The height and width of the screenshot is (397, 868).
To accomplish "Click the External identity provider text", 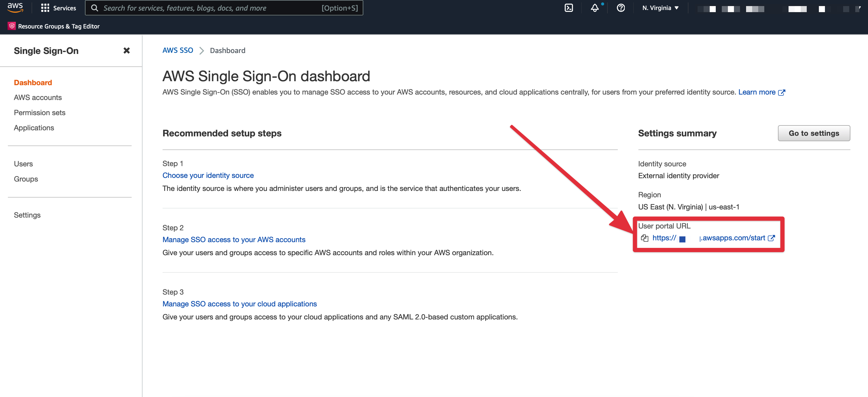I will pyautogui.click(x=678, y=176).
